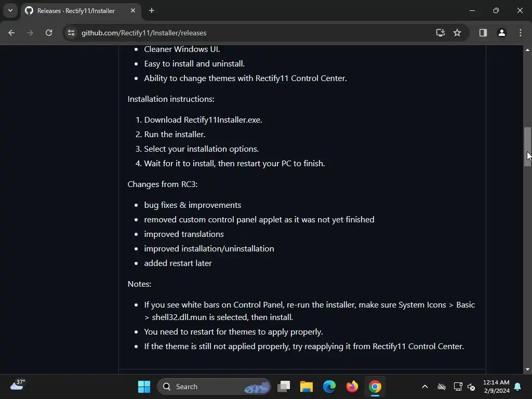Open the Chrome side panel
532x399 pixels.
point(483,33)
